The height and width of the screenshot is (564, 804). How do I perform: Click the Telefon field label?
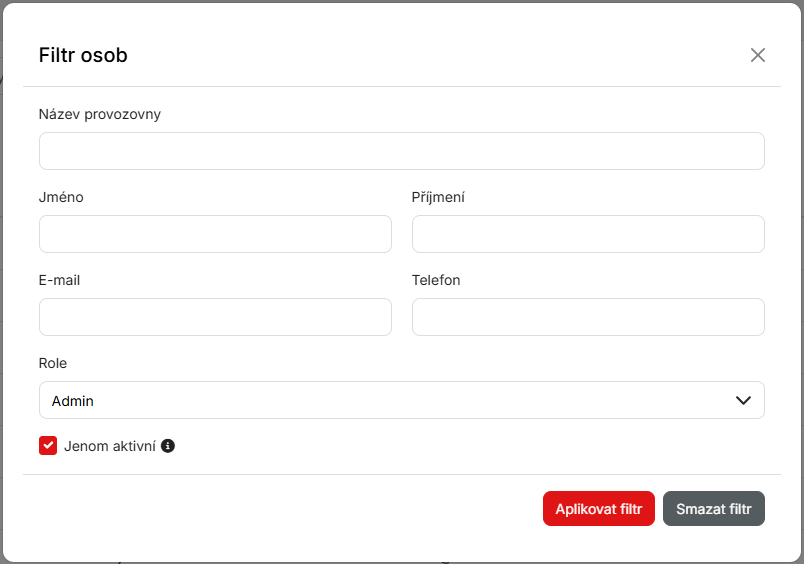(436, 280)
